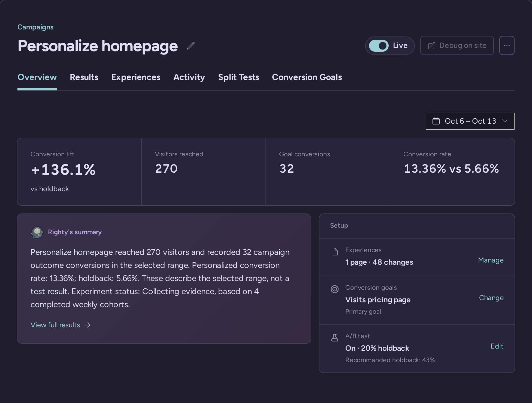The height and width of the screenshot is (403, 532).
Task: Click the Debug on site button
Action: click(457, 45)
